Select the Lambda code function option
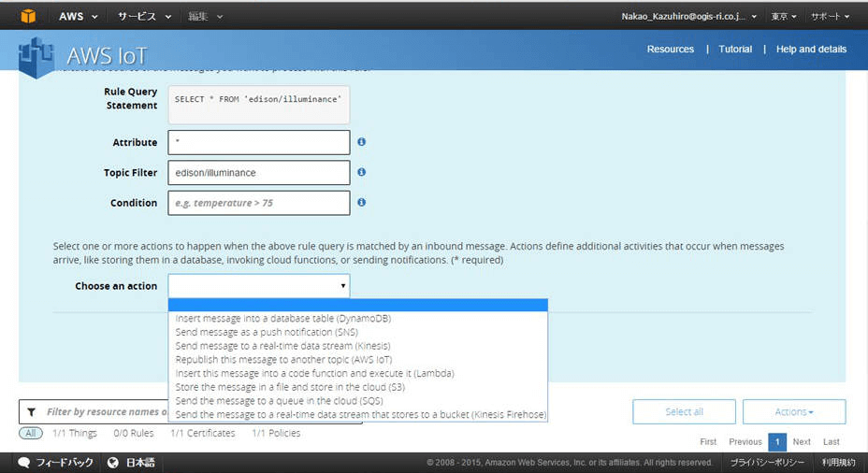 pyautogui.click(x=357, y=373)
